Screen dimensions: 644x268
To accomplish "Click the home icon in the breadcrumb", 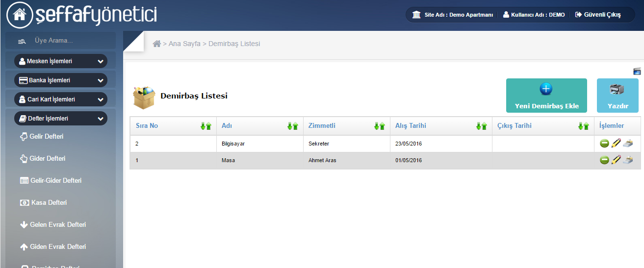I will coord(157,44).
